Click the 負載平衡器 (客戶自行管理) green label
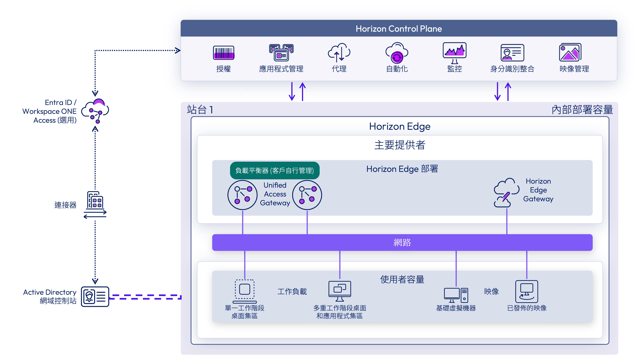Viewport: 640px width, 364px height. 275,170
